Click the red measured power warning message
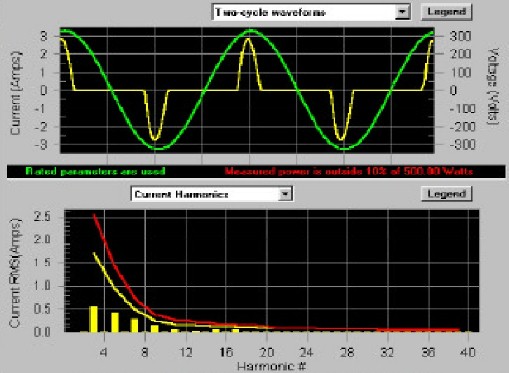Screen dimensions: 509x373 click(349, 172)
